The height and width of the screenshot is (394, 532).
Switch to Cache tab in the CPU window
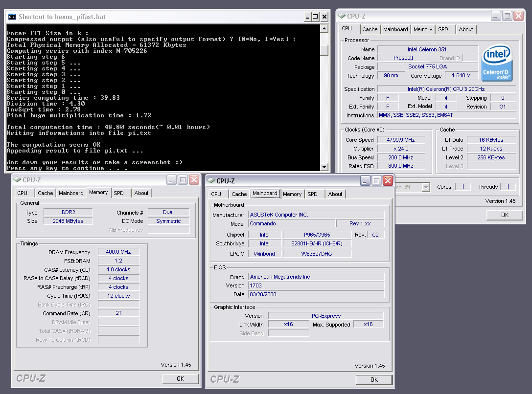370,29
